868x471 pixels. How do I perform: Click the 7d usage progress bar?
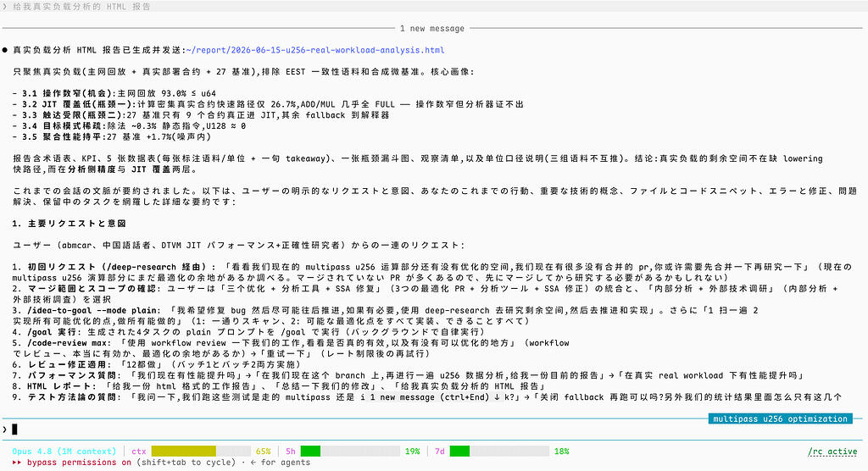coord(499,451)
